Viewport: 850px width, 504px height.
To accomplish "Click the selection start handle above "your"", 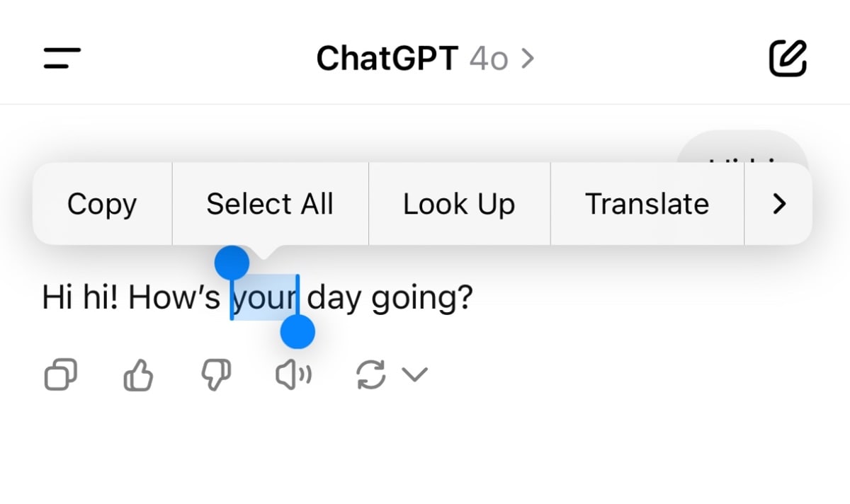I will point(232,263).
